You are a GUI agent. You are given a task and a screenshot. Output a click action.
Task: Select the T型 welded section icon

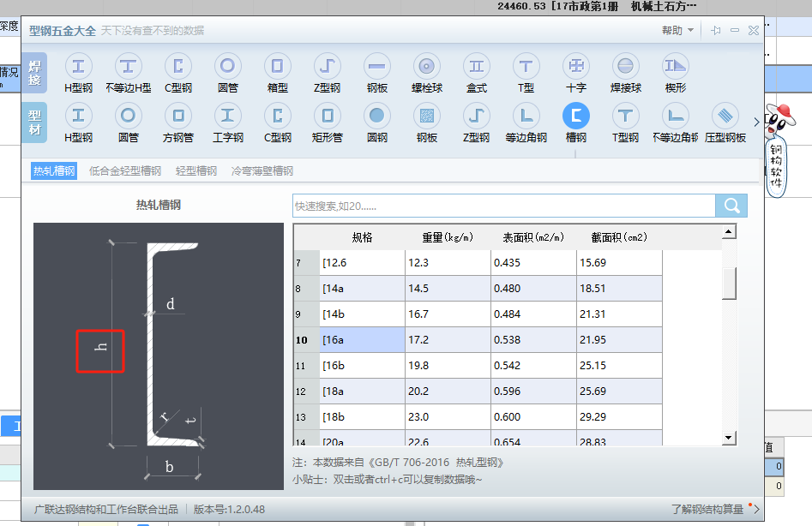pos(526,66)
